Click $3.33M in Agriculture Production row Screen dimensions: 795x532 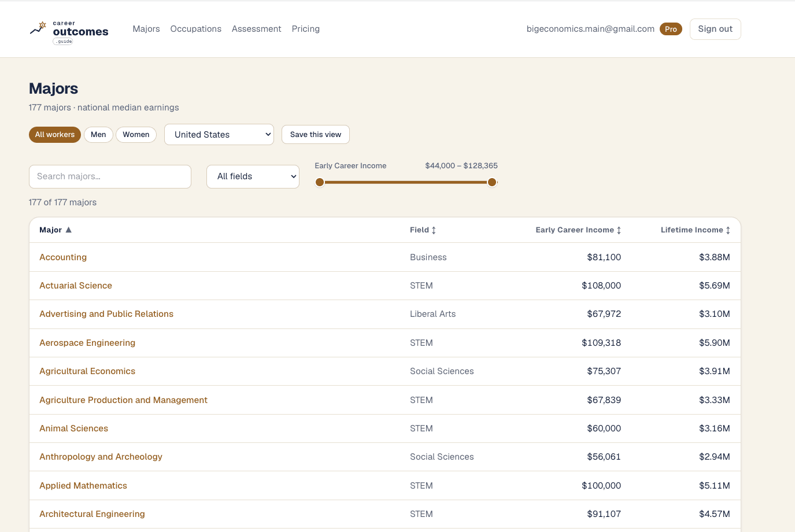pos(714,400)
